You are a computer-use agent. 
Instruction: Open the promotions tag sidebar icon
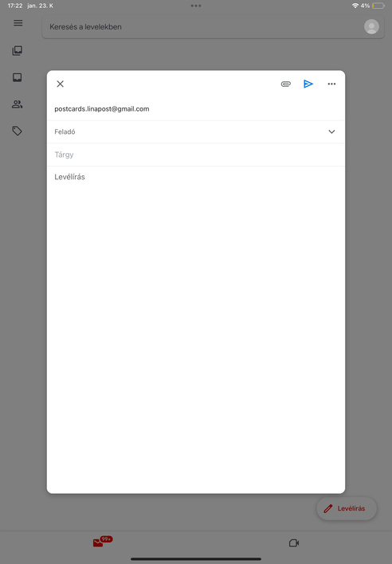[x=18, y=131]
